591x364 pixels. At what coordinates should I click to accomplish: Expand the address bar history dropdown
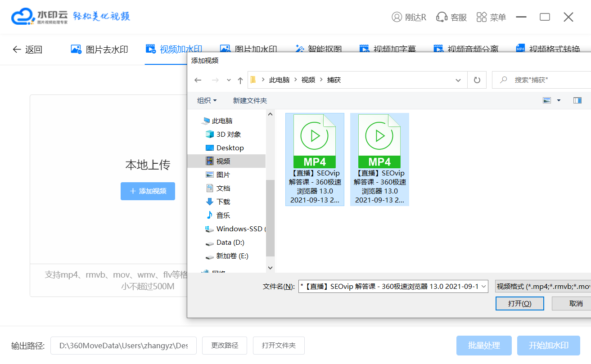(458, 80)
